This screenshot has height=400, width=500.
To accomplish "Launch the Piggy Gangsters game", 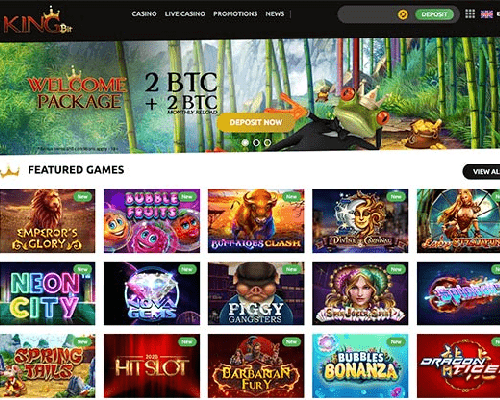I will click(x=256, y=293).
